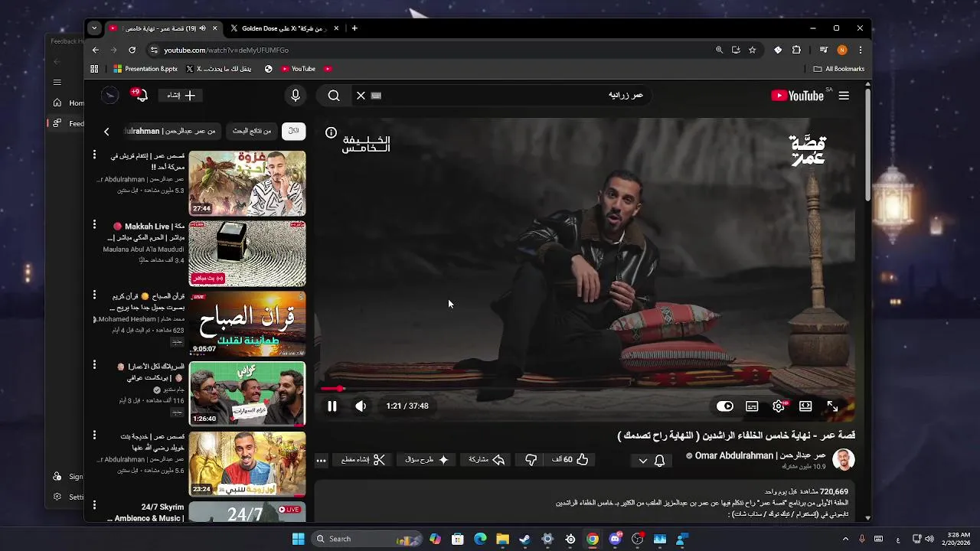The image size is (980, 551).
Task: Open Steam from the taskbar
Action: 524,539
